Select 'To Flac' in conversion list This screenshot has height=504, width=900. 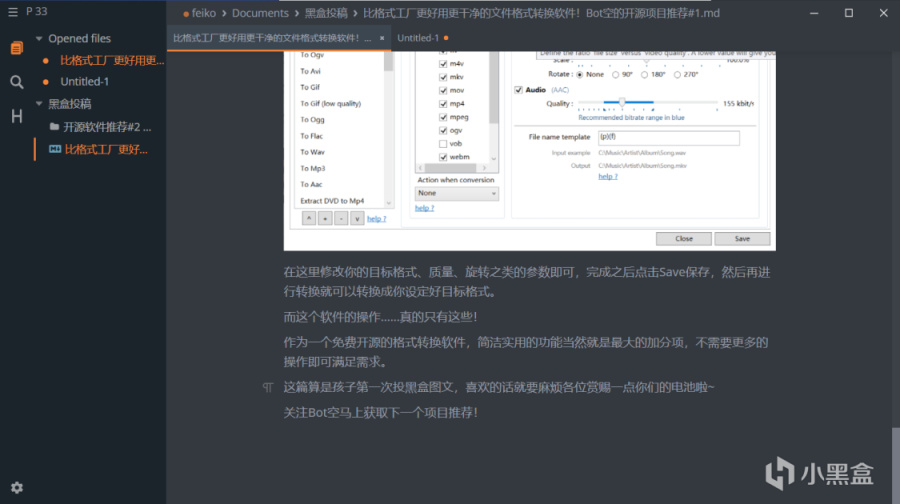click(x=312, y=136)
